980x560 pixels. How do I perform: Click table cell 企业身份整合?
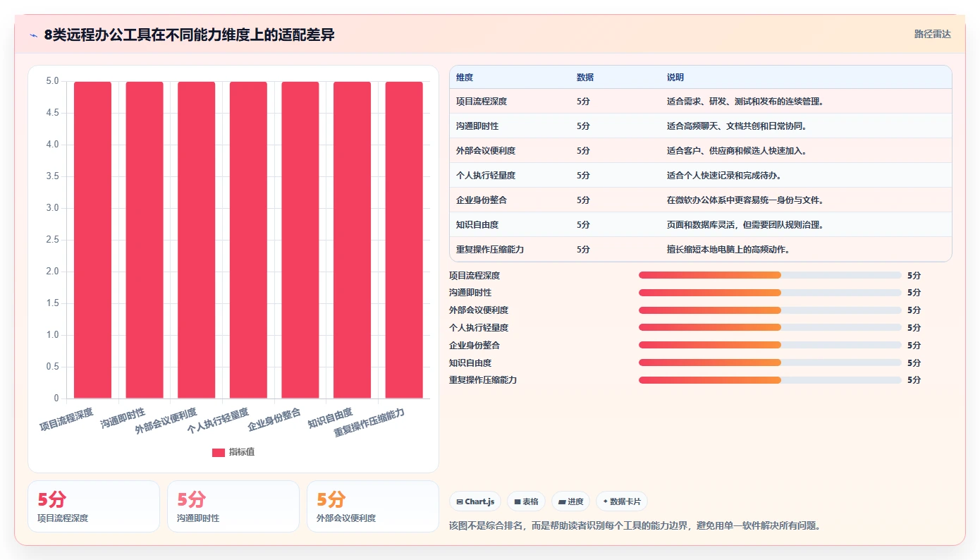482,200
